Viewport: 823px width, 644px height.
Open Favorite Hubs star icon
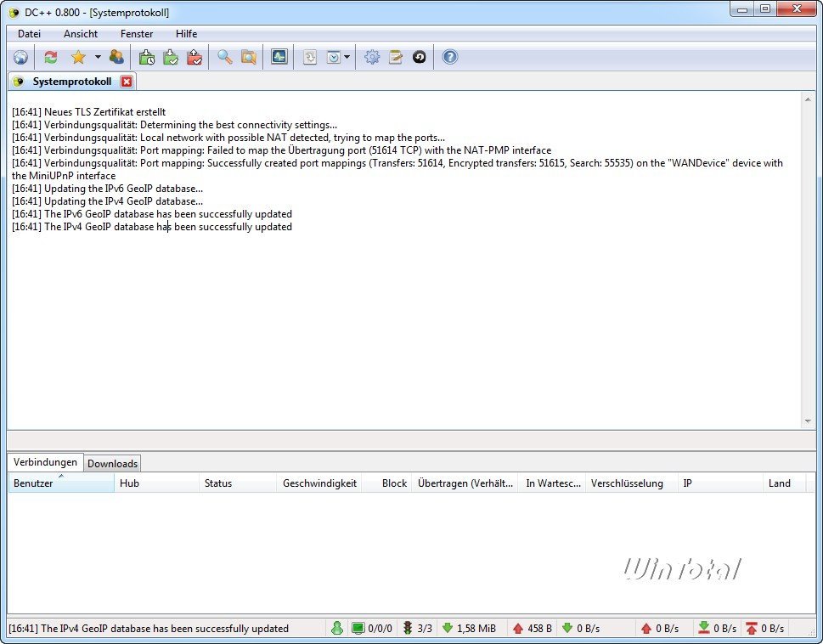78,57
